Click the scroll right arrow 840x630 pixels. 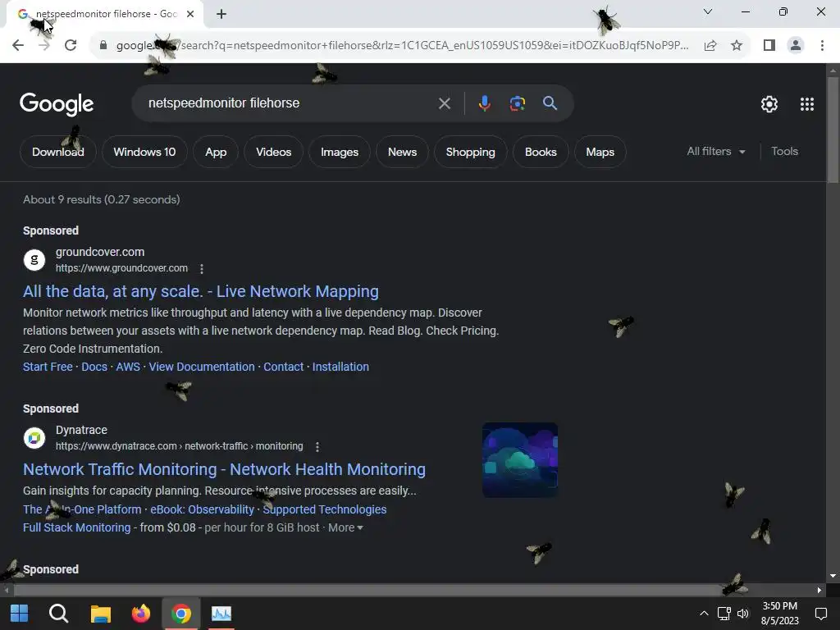click(x=819, y=590)
